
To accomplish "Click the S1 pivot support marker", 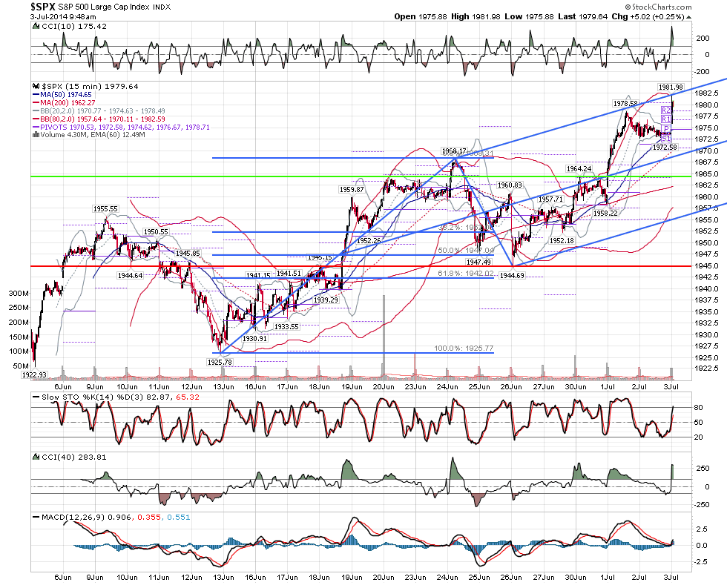I will click(x=666, y=138).
